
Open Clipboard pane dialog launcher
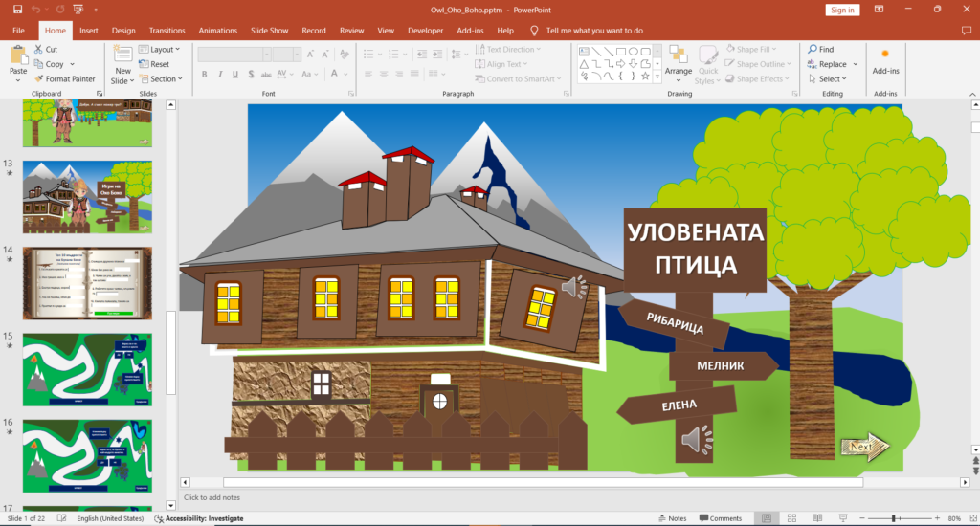(100, 93)
